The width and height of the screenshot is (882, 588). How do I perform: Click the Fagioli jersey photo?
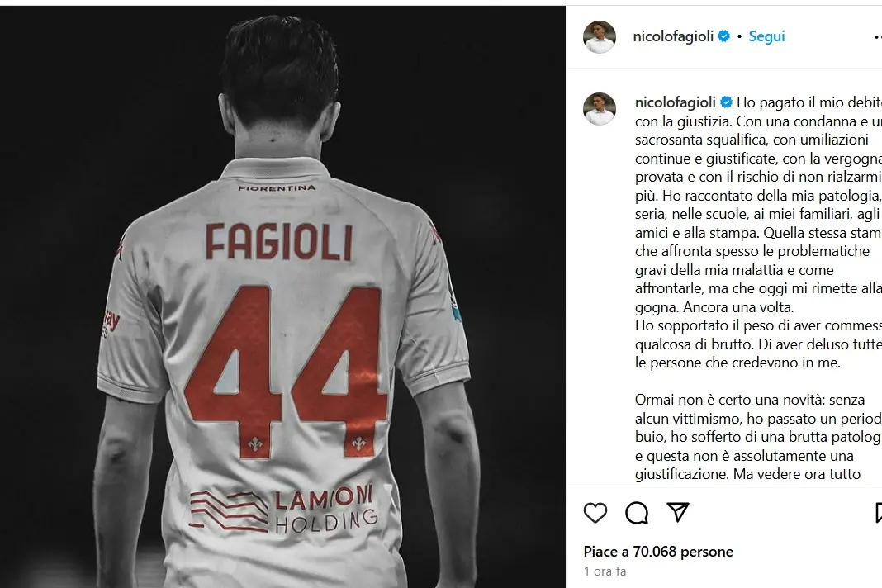(x=282, y=296)
